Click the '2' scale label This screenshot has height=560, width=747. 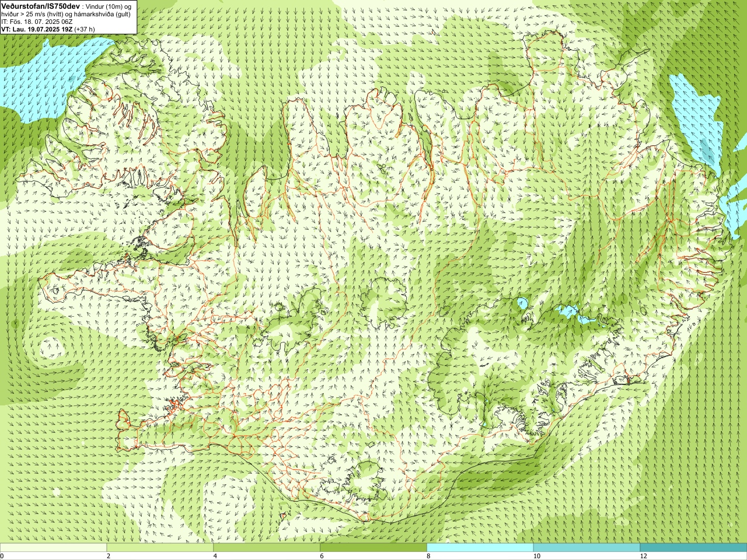coord(109,556)
